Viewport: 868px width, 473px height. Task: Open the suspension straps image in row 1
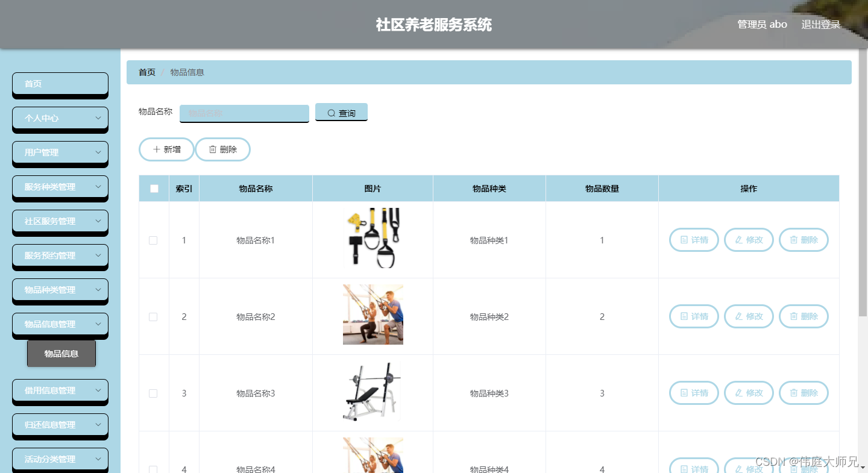[373, 238]
